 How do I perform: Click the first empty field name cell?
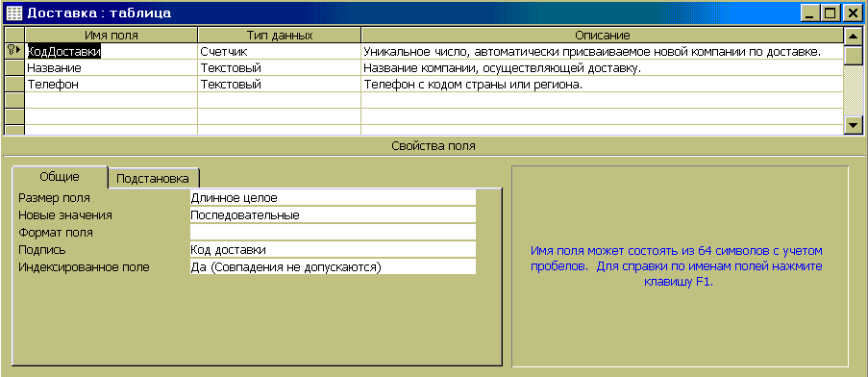pos(112,101)
